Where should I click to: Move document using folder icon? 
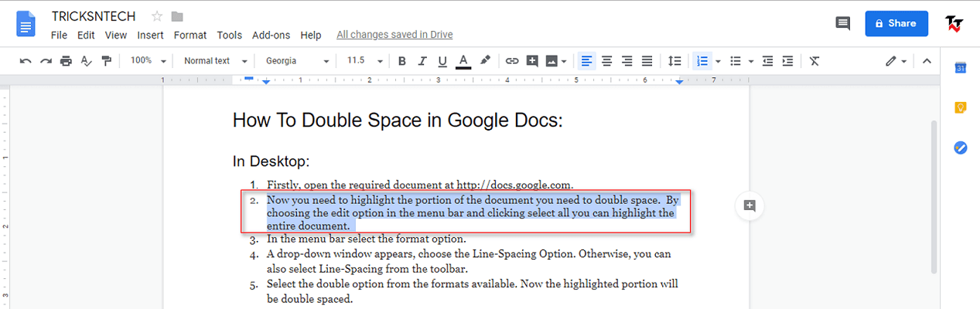178,16
